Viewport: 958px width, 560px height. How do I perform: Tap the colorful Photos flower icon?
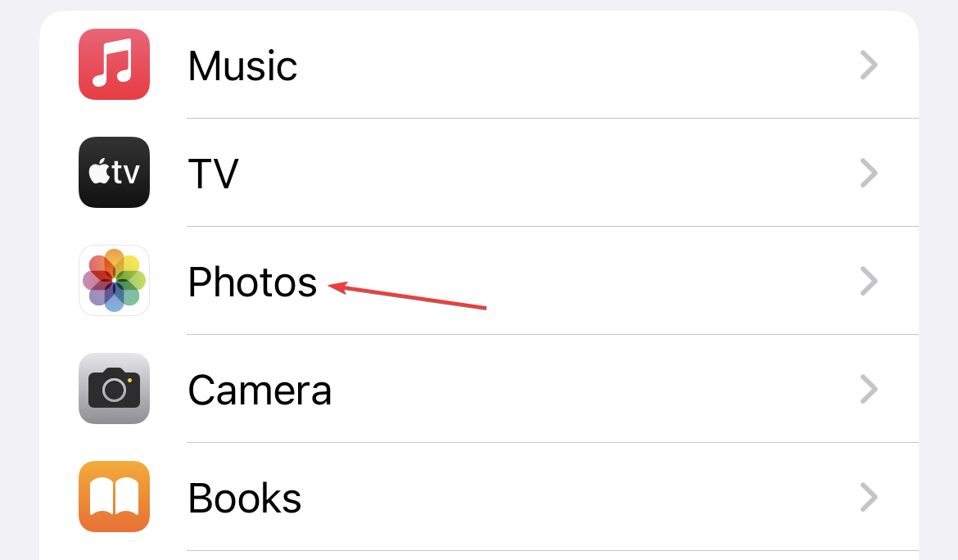point(115,280)
